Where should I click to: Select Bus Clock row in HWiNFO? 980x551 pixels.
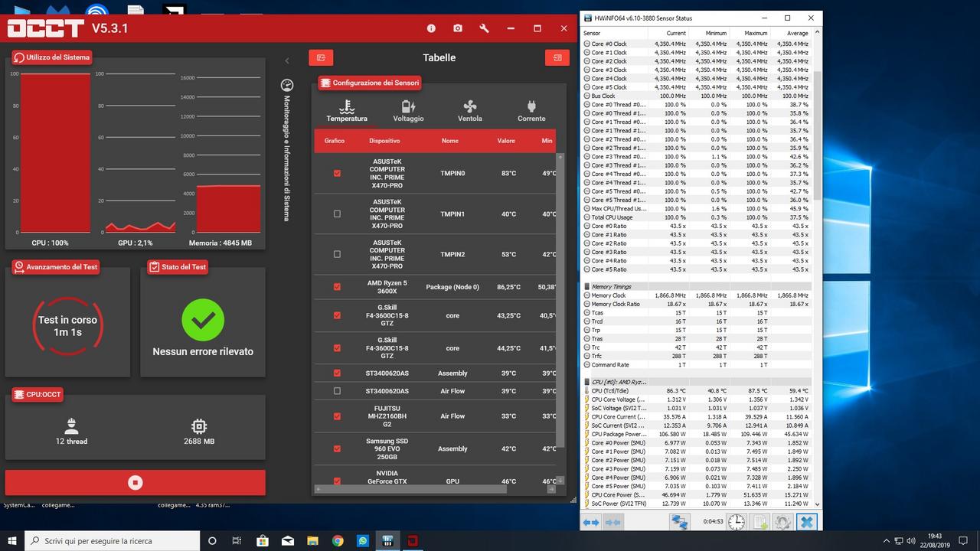pyautogui.click(x=697, y=96)
